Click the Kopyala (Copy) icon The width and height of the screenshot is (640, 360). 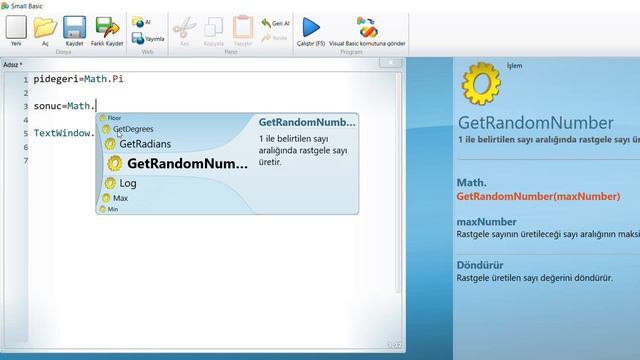coord(213,27)
